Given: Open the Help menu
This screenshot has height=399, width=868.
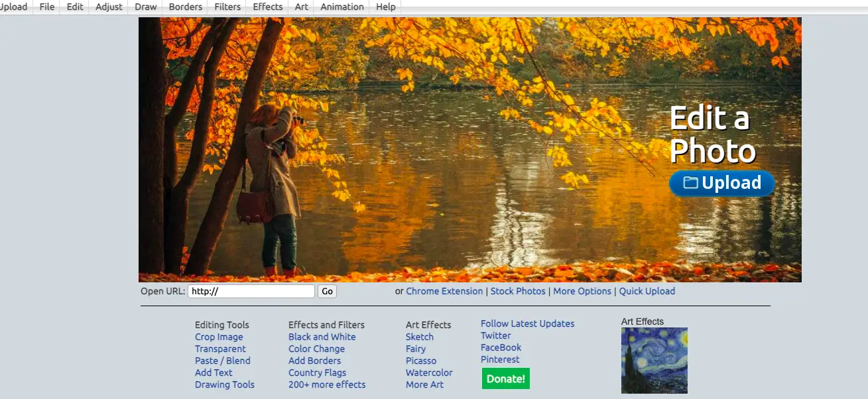Looking at the screenshot, I should pos(386,7).
